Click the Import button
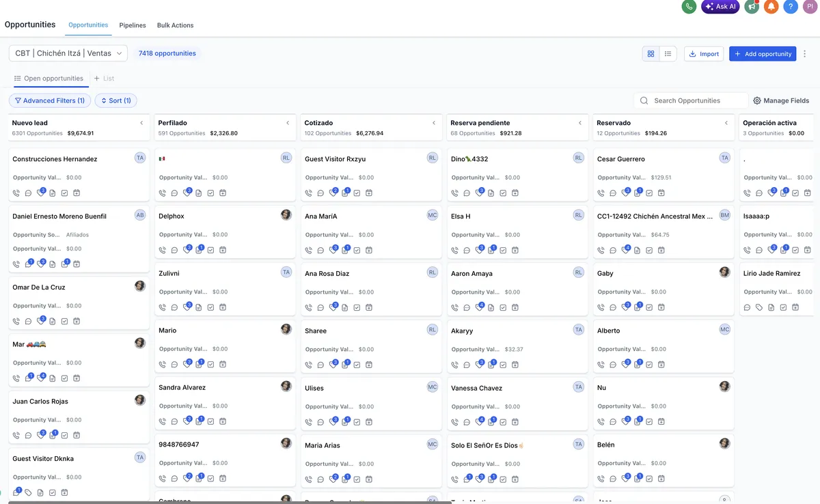Screen dimensions: 820x504 tap(704, 54)
